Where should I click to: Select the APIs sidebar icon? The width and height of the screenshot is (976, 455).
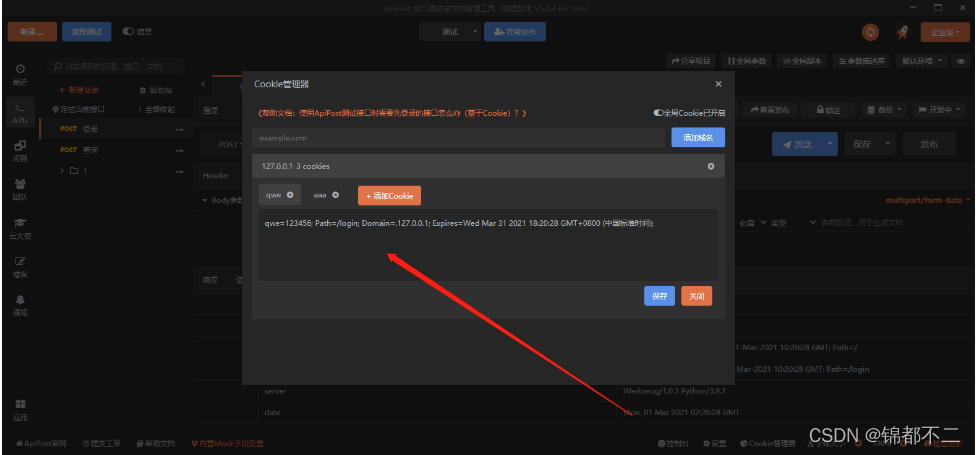click(x=20, y=113)
